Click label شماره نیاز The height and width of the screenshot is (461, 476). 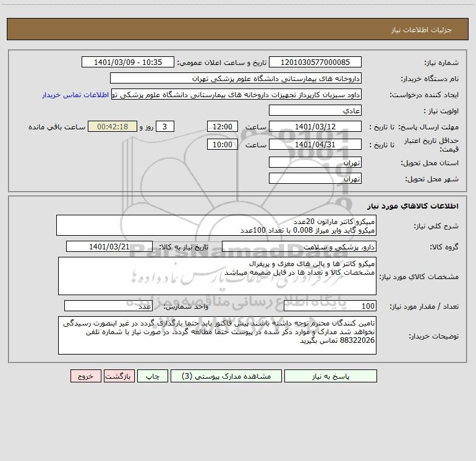click(441, 62)
